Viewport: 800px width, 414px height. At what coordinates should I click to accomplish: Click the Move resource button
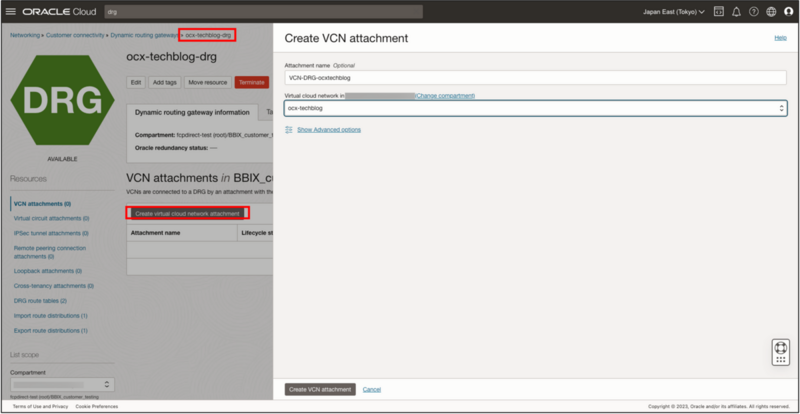208,82
